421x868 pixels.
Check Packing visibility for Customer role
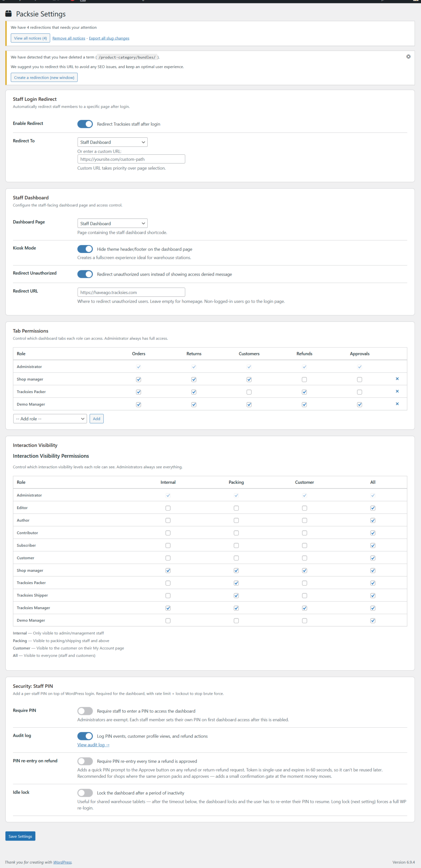point(236,558)
